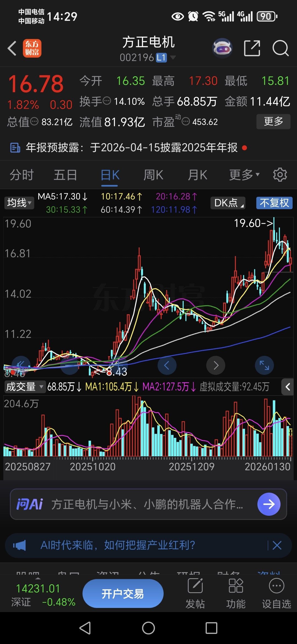Open the 均线 indicator dropdown
The width and height of the screenshot is (297, 644).
click(x=19, y=203)
